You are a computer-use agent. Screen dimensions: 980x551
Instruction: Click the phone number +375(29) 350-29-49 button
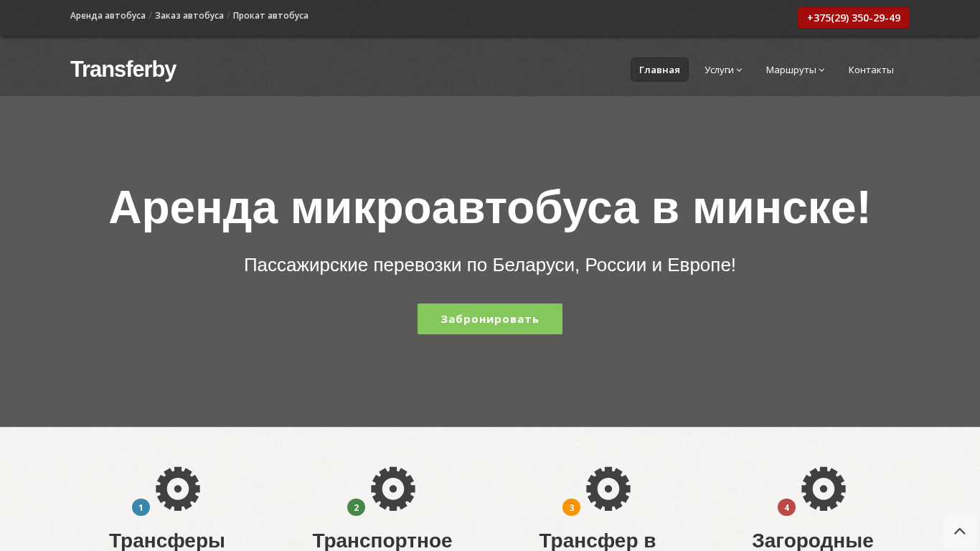(x=854, y=18)
